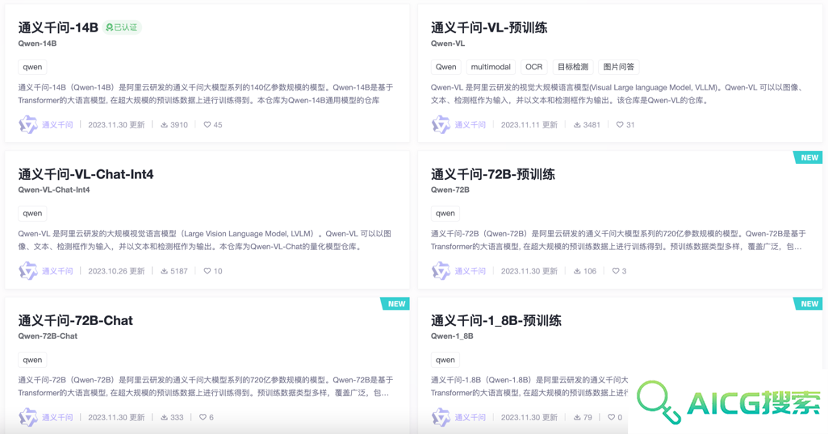828x434 pixels.
Task: Select the 目标检测 tag
Action: pyautogui.click(x=573, y=67)
